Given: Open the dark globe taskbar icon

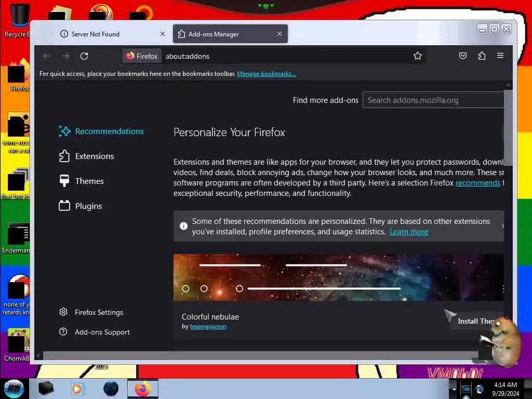Looking at the screenshot, I should pos(111,389).
